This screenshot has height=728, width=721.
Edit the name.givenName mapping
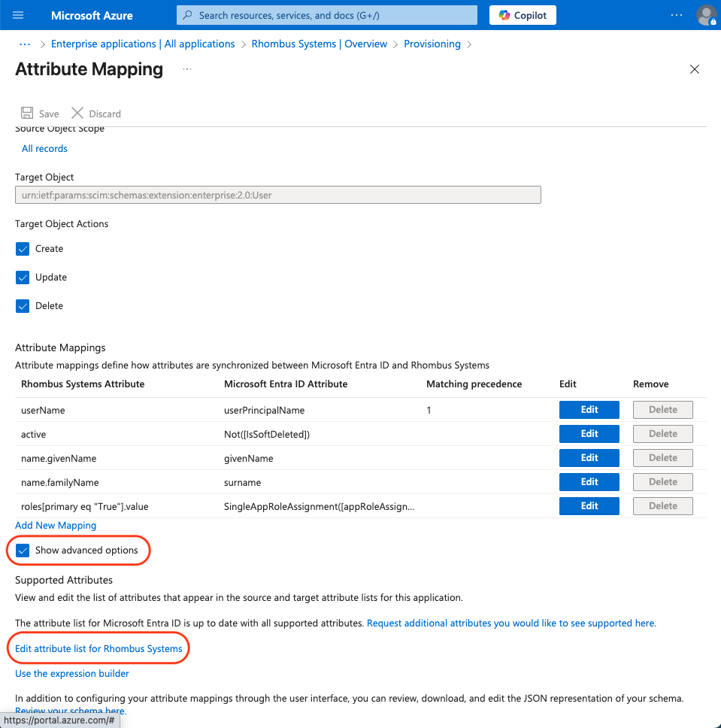click(589, 458)
